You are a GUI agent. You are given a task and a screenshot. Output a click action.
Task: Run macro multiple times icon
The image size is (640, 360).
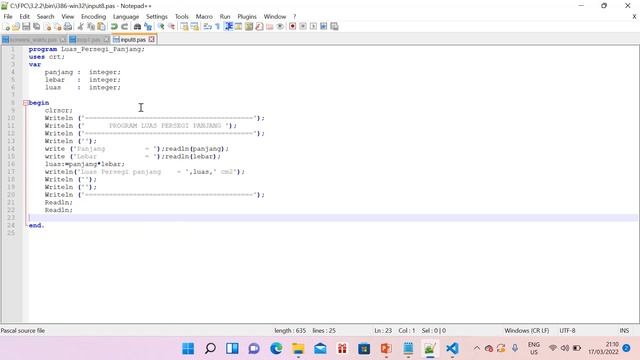pos(324,27)
